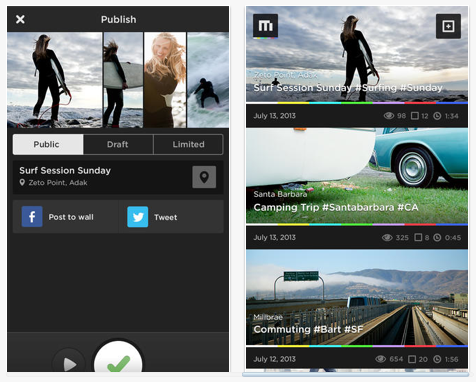Switch to the Draft tab
Screen dimensions: 476x382
pyautogui.click(x=118, y=144)
